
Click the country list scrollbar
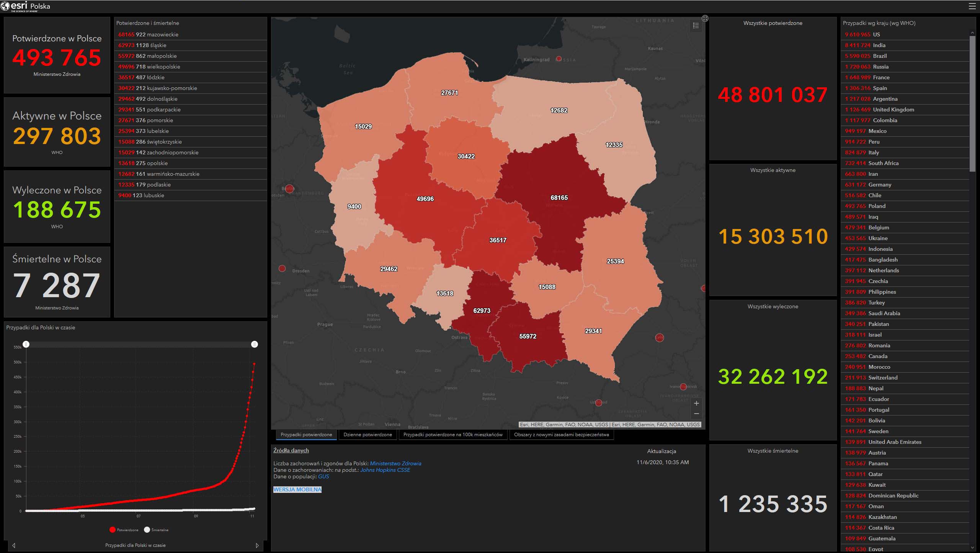972,103
